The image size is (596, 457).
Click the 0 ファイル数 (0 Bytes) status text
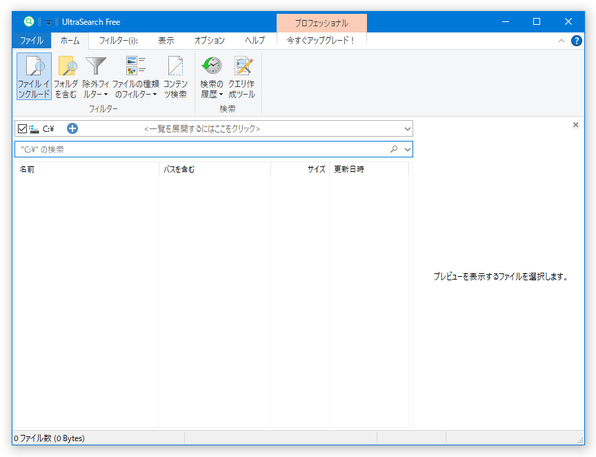click(49, 438)
